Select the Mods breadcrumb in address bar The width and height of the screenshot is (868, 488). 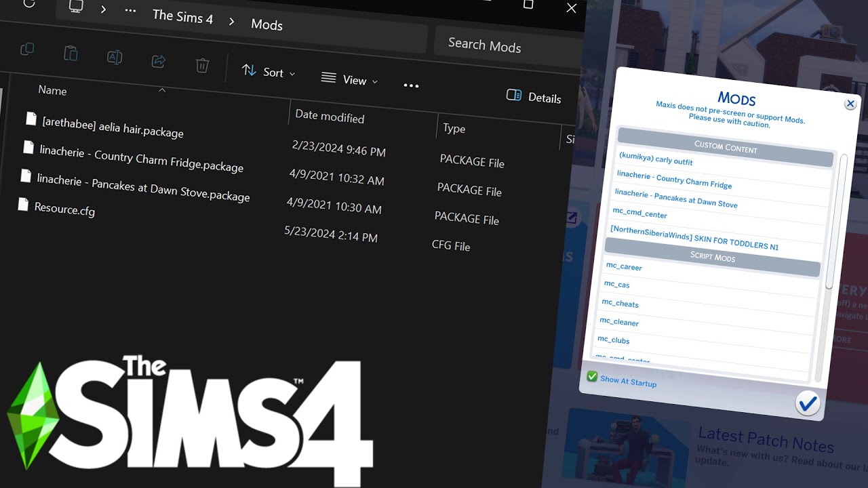pyautogui.click(x=267, y=24)
